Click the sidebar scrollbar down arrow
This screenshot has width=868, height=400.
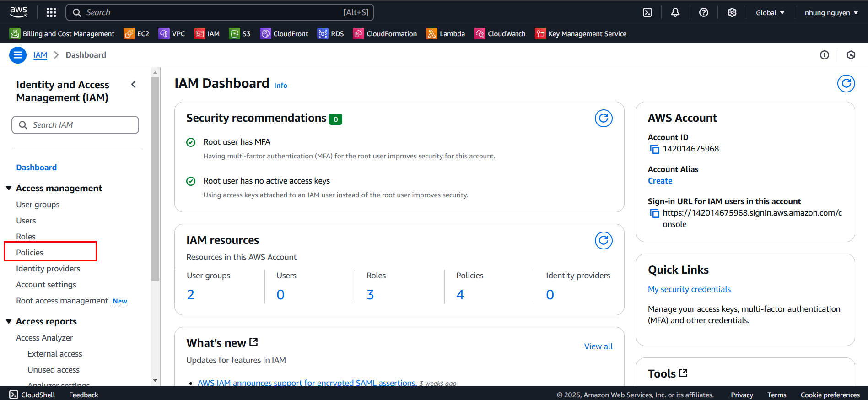click(x=155, y=380)
